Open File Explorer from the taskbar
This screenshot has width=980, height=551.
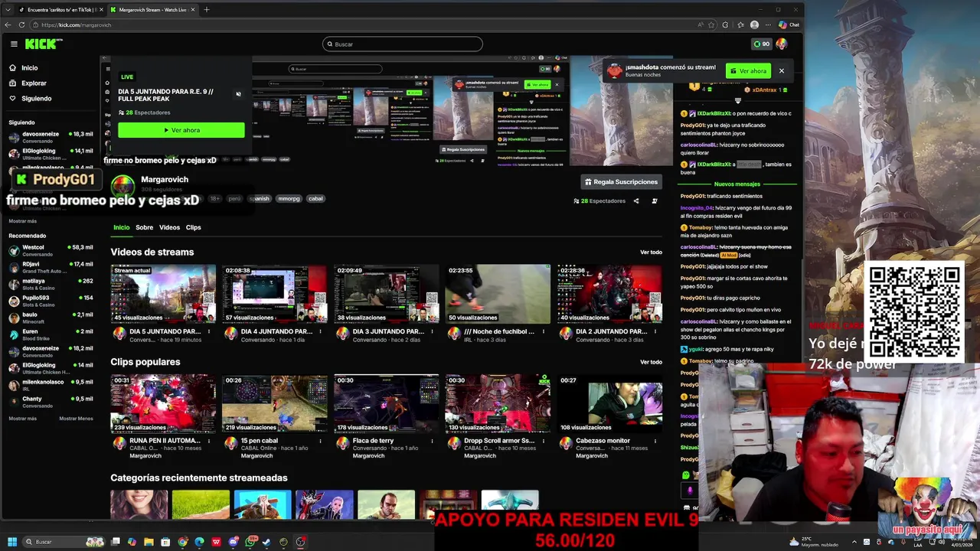[x=149, y=542]
